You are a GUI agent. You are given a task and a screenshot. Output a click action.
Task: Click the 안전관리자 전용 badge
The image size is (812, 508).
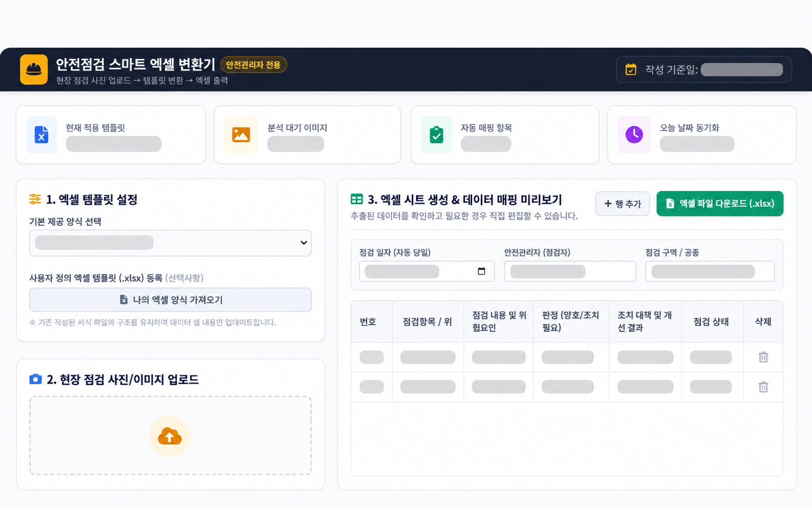[x=253, y=65]
